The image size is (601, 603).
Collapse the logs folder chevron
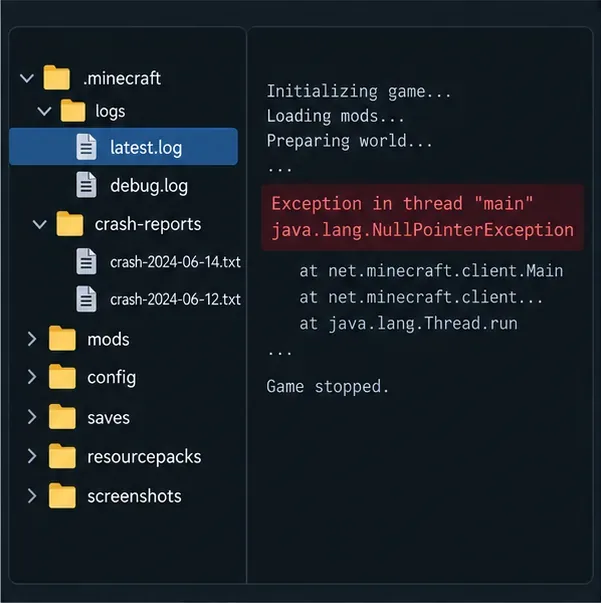44,112
